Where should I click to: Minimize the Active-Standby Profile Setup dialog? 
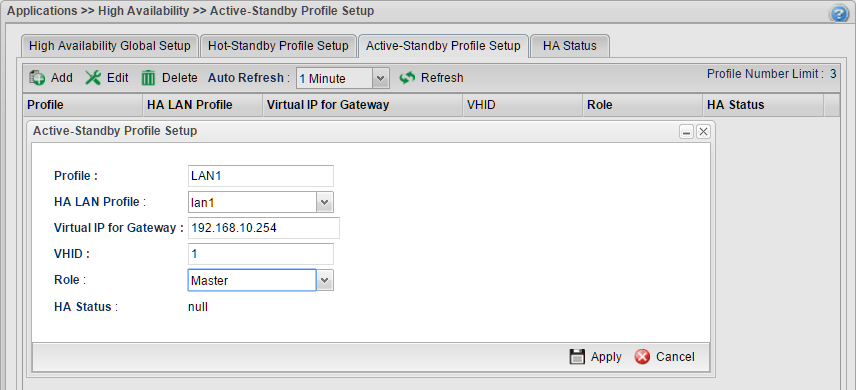tap(686, 132)
